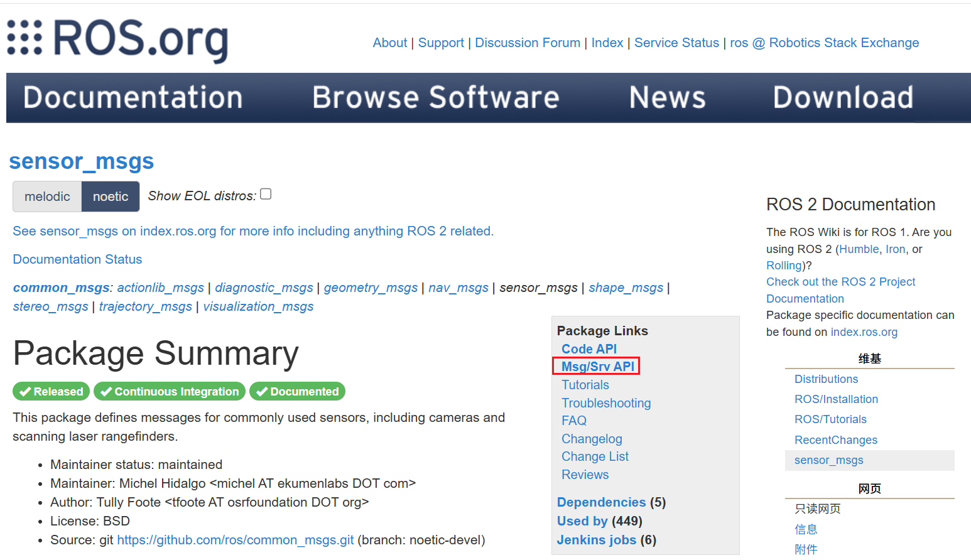
Task: Open the Reviews link
Action: [x=585, y=475]
